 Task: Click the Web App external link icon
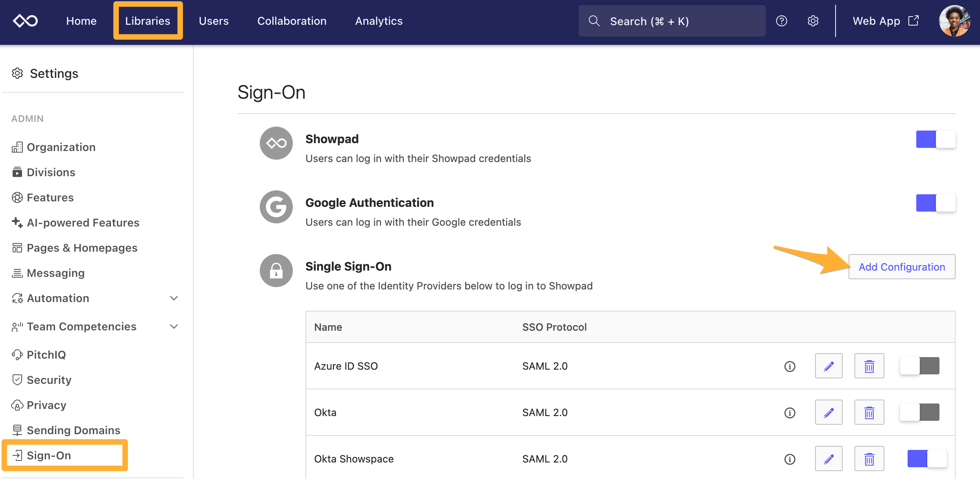pyautogui.click(x=913, y=21)
